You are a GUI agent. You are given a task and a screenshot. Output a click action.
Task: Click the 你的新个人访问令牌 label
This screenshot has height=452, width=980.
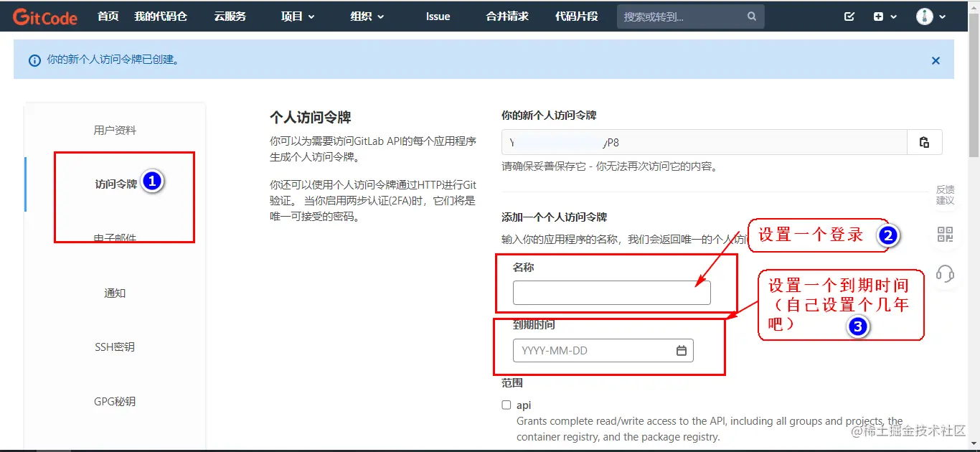tap(549, 115)
